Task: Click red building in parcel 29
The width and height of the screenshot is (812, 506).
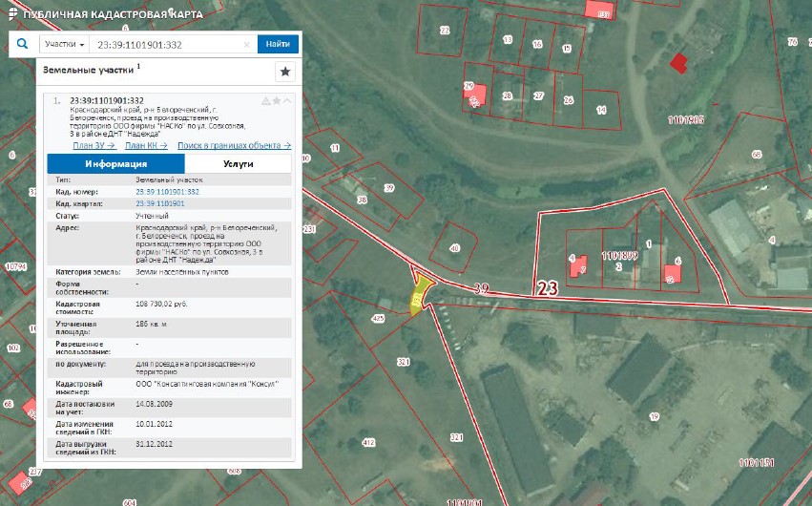Action: point(476,95)
